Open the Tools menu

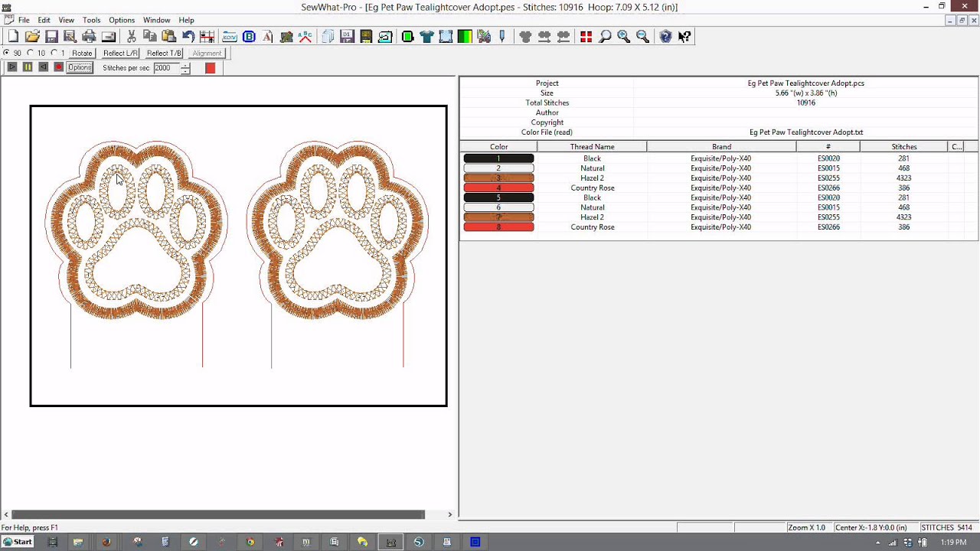click(x=92, y=20)
